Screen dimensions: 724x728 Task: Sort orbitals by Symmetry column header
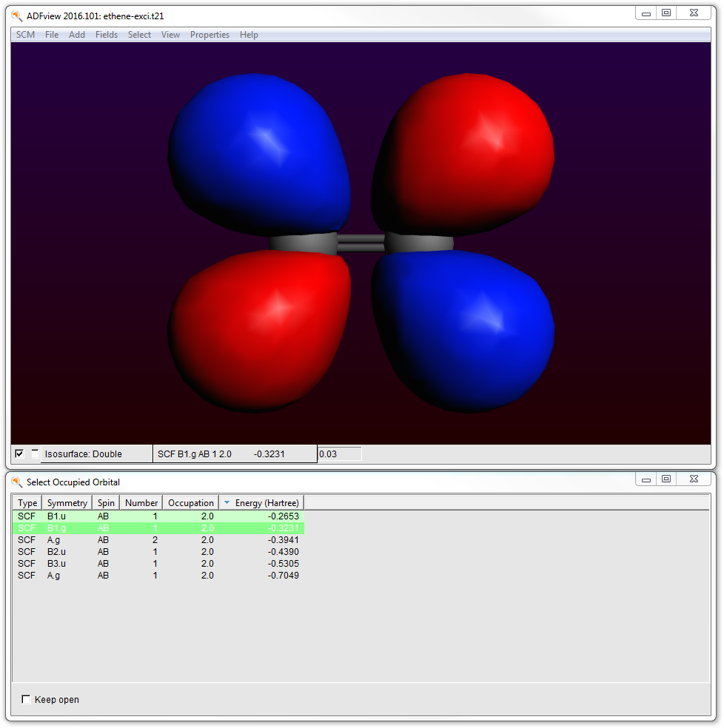click(x=67, y=503)
